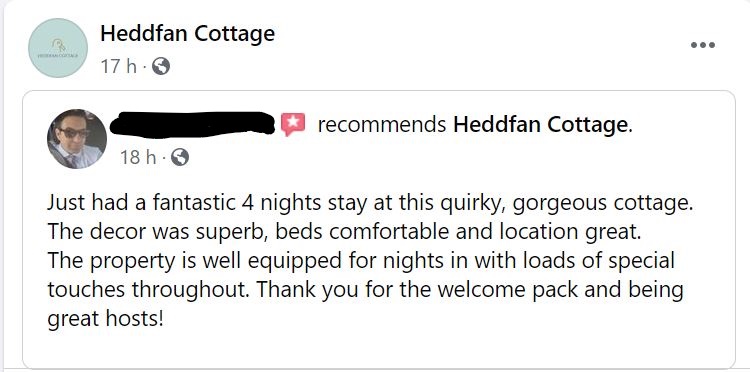Open the 17 h post timestamp

(x=119, y=66)
